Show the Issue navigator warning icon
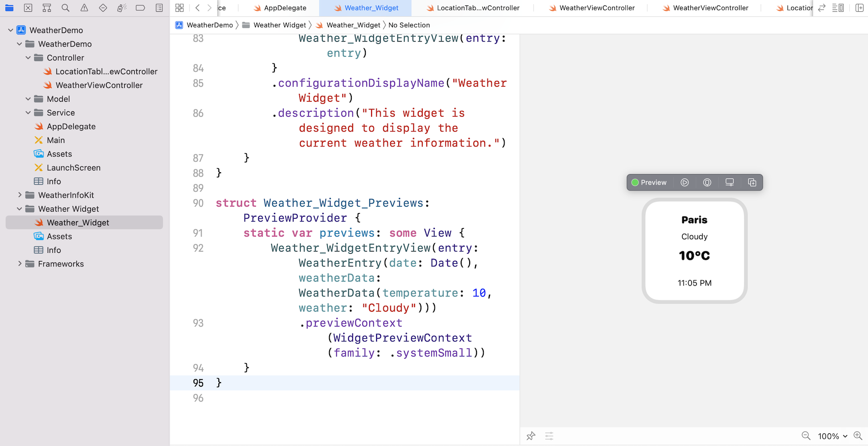 [x=84, y=8]
